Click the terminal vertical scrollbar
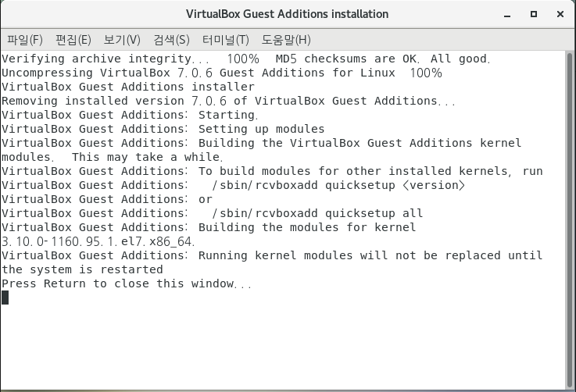The height and width of the screenshot is (392, 576). point(570,220)
